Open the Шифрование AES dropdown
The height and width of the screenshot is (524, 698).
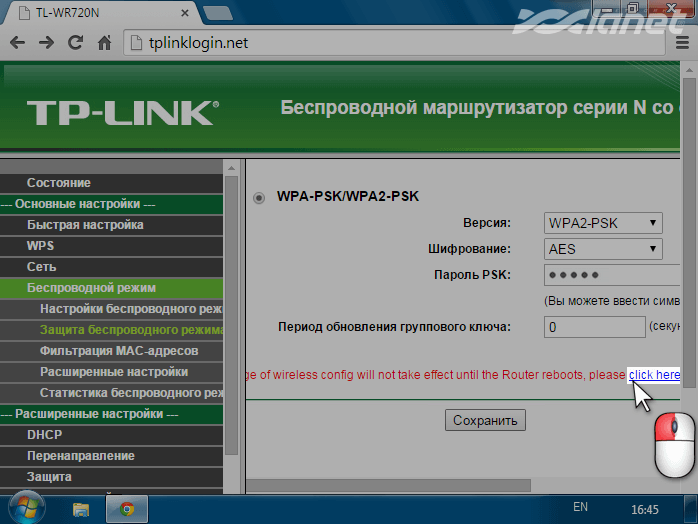click(603, 249)
